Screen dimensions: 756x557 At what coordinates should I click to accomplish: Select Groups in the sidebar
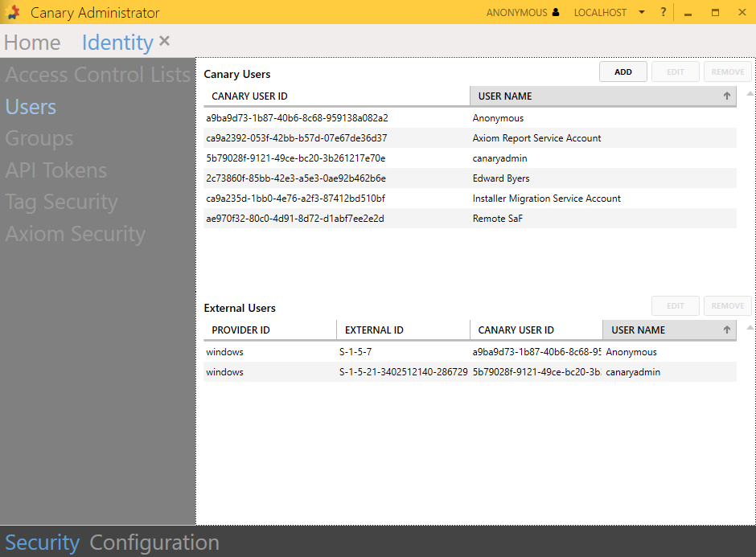(39, 139)
